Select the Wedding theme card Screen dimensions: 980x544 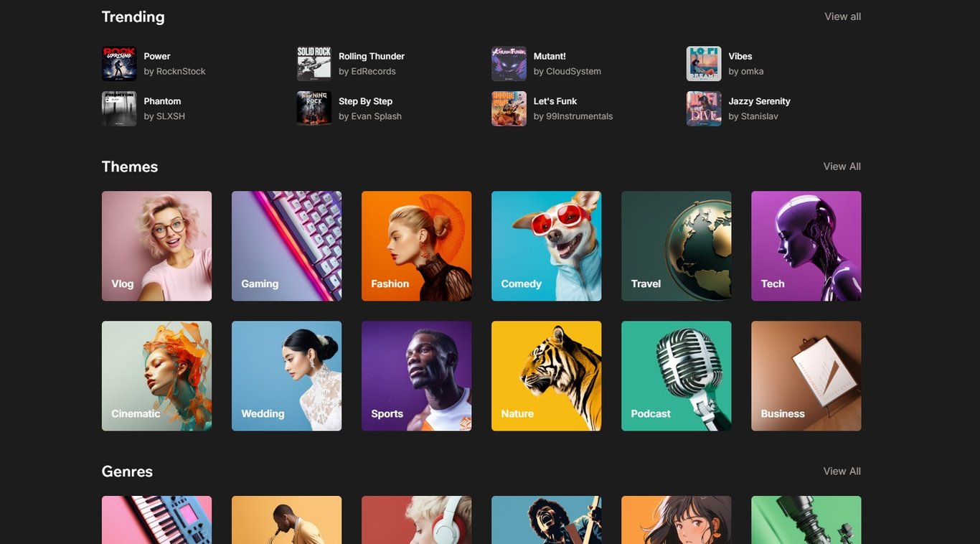(286, 376)
